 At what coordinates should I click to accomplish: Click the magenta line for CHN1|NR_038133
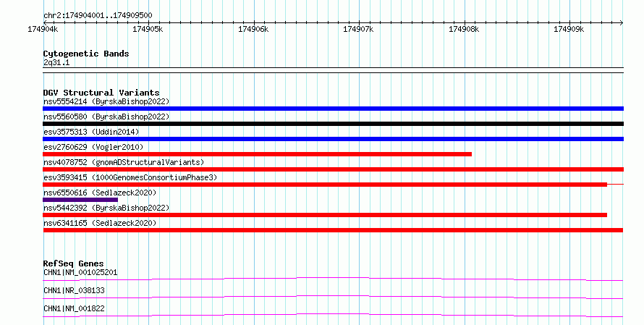333,297
